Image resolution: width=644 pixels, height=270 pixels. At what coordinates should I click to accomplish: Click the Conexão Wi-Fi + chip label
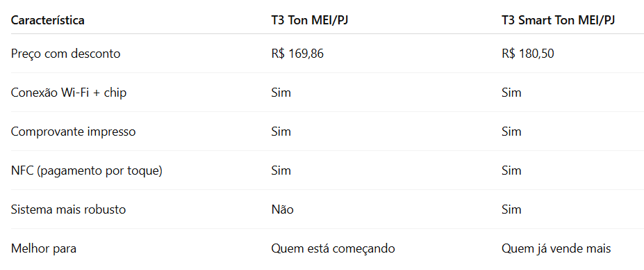coord(69,93)
